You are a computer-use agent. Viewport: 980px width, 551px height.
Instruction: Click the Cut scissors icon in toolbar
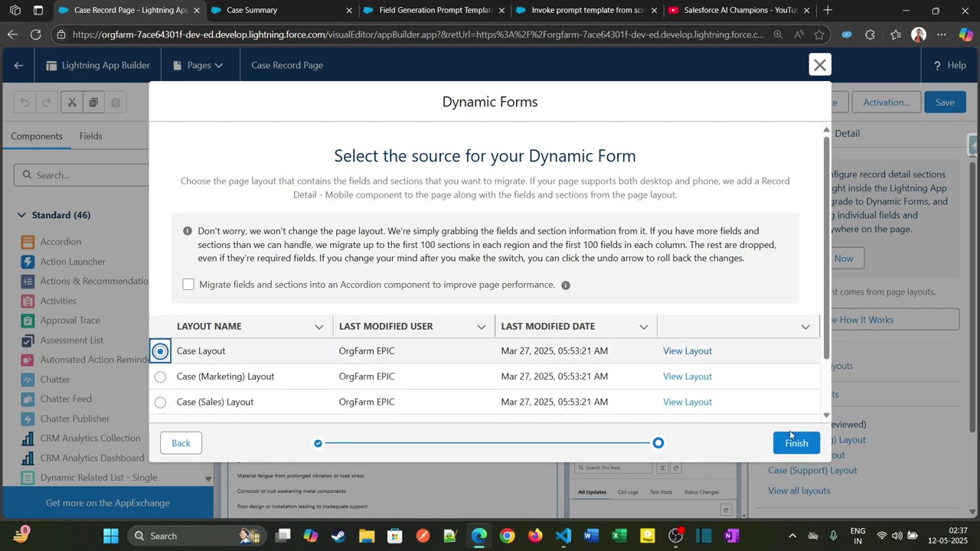tap(71, 103)
